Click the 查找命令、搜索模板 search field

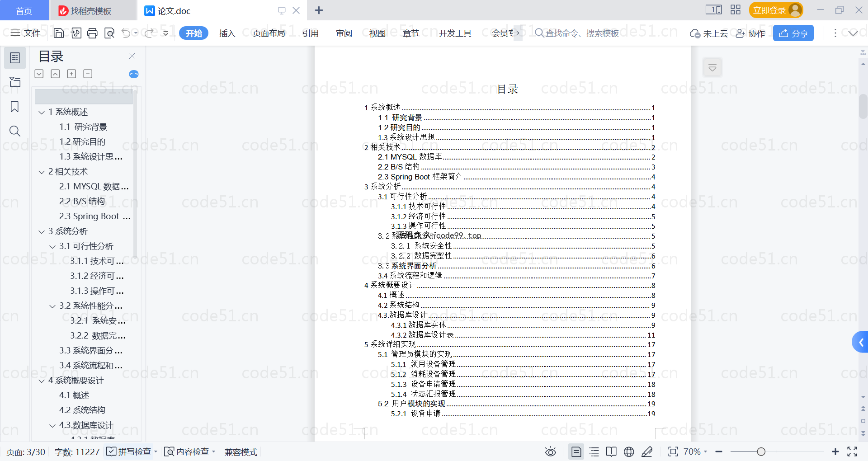tap(577, 33)
